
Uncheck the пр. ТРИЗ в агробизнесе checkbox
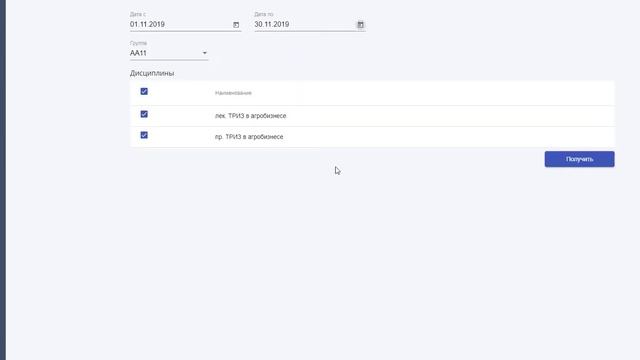click(144, 135)
